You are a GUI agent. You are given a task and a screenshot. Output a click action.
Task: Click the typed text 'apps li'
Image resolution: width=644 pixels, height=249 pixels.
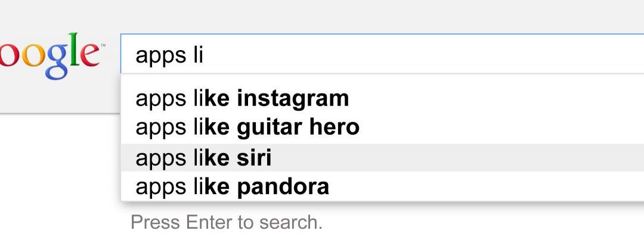[169, 55]
